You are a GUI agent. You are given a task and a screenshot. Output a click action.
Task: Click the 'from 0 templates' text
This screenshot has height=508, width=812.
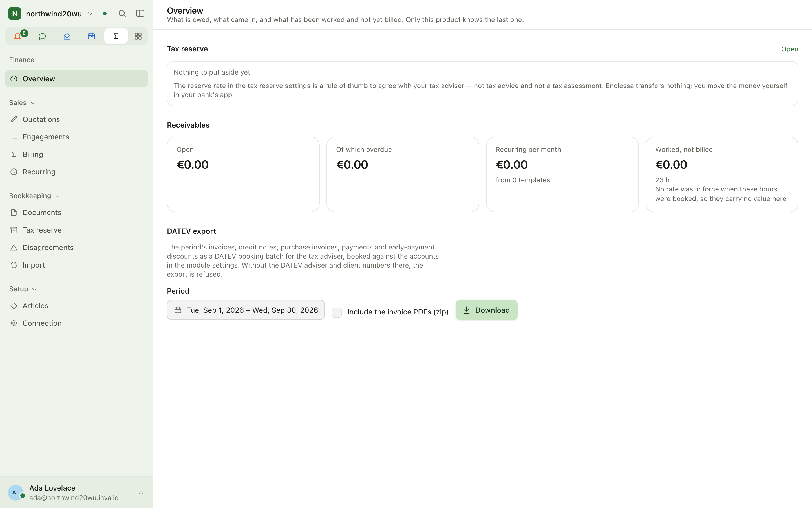pyautogui.click(x=522, y=180)
